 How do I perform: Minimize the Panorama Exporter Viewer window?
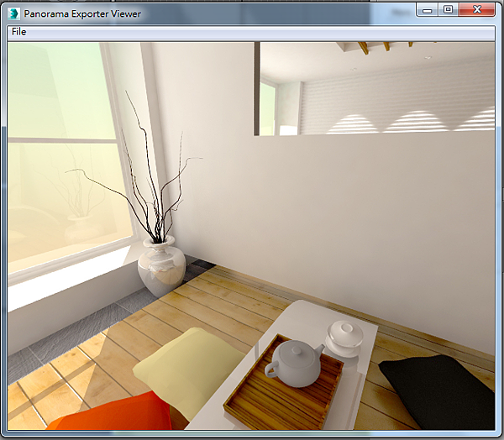click(x=427, y=10)
